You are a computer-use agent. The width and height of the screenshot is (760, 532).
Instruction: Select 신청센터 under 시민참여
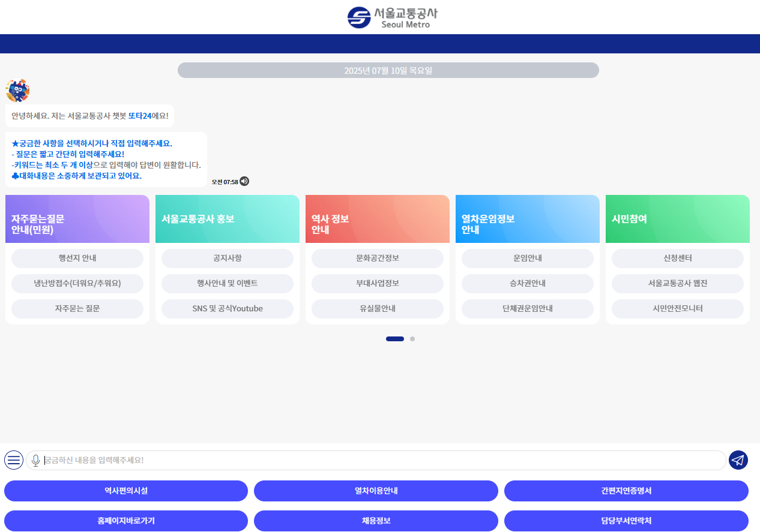click(678, 259)
